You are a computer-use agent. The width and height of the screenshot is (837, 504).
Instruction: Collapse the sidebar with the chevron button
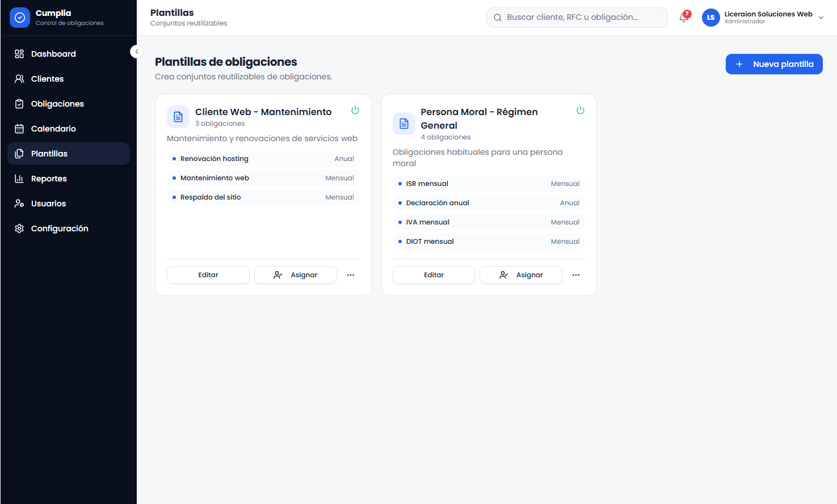click(x=136, y=52)
